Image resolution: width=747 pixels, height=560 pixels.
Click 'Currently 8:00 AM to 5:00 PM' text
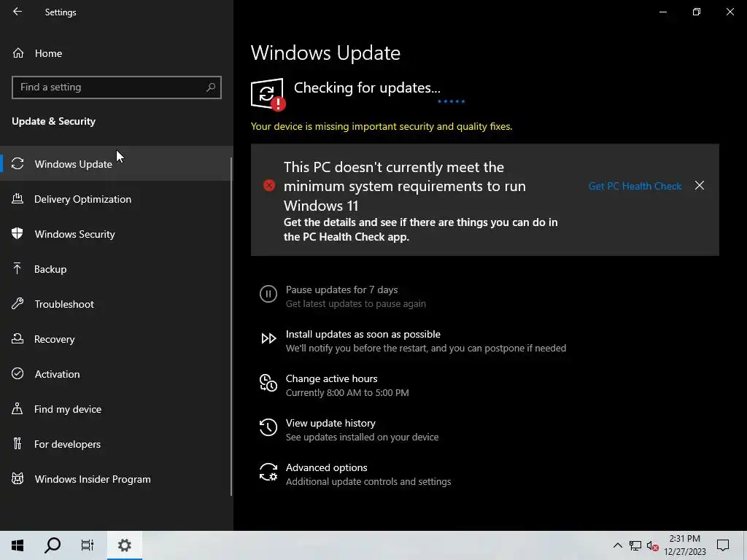click(x=347, y=393)
